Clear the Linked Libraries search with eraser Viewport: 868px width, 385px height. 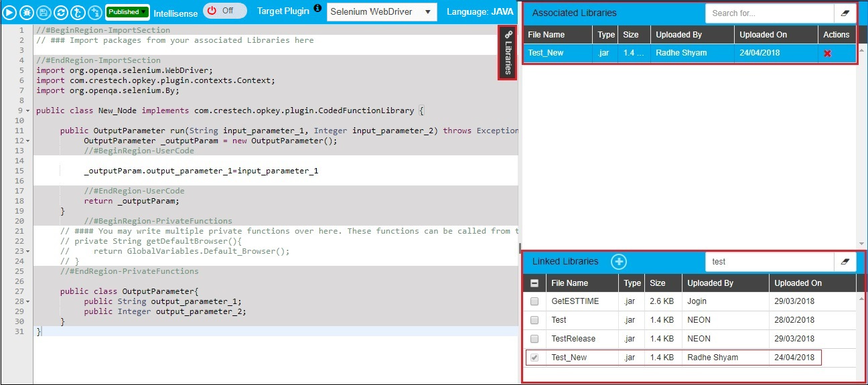[845, 262]
